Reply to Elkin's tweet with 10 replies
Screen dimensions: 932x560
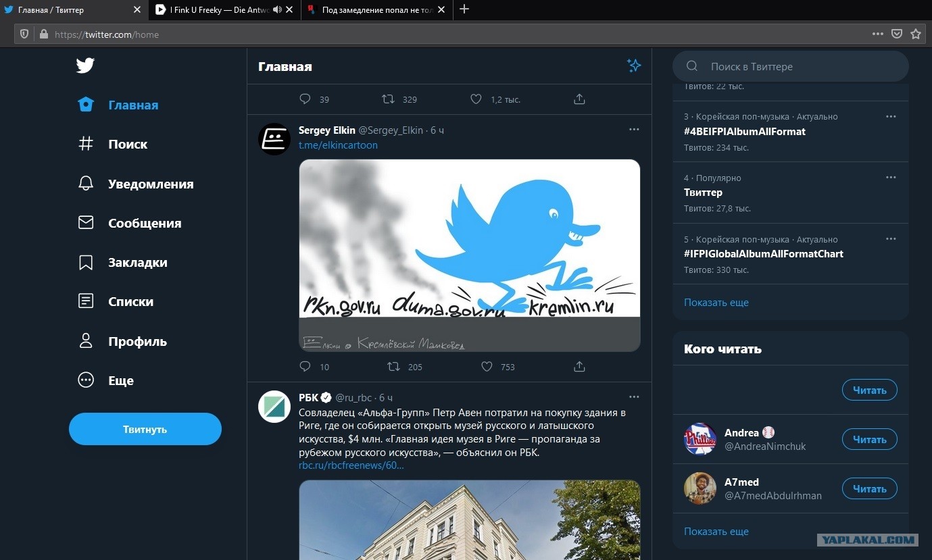(305, 367)
